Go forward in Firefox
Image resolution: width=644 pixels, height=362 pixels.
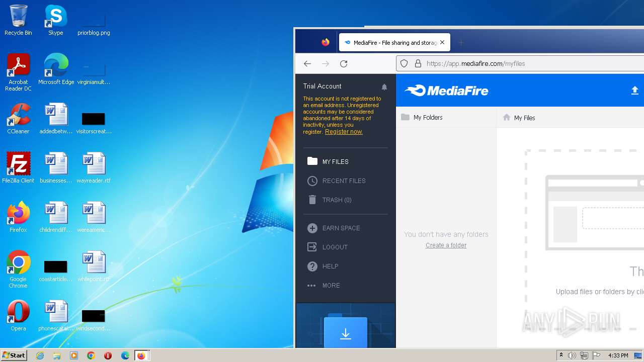(326, 64)
